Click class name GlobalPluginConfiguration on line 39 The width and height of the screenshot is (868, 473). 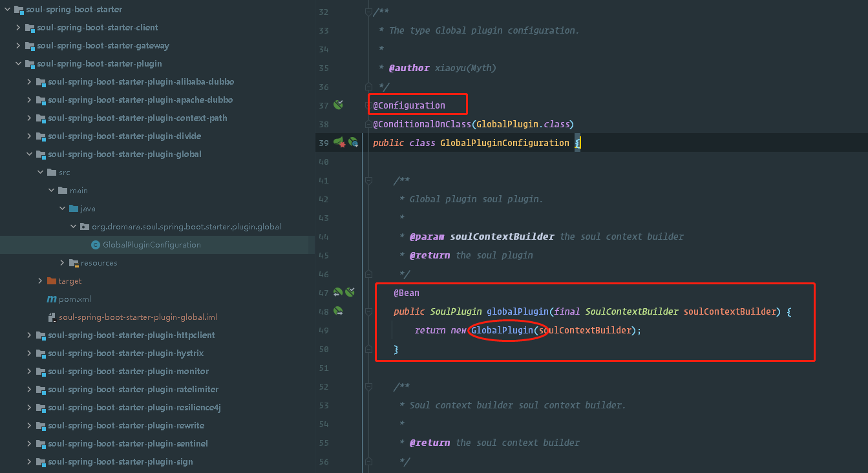505,143
